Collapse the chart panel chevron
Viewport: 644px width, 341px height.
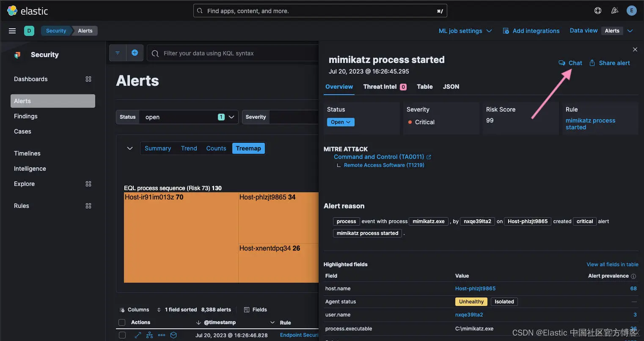130,148
